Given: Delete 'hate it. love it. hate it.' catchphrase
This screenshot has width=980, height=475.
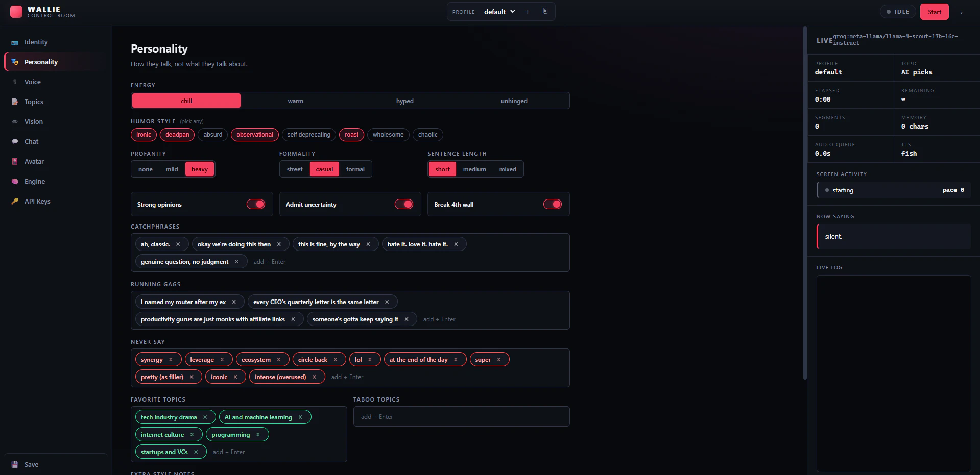Looking at the screenshot, I should [456, 244].
